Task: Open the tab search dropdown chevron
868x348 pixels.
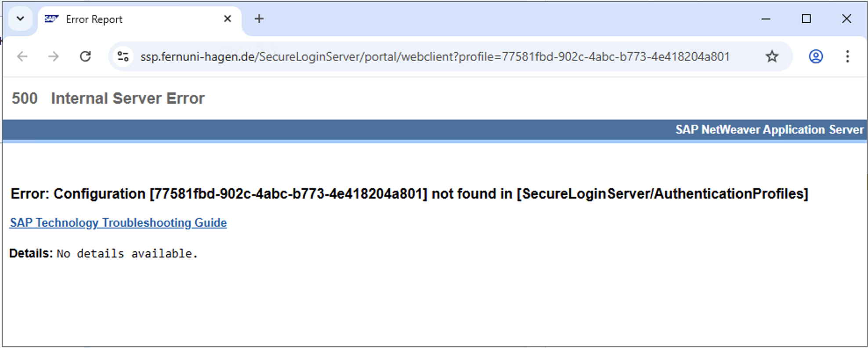Action: (x=20, y=19)
